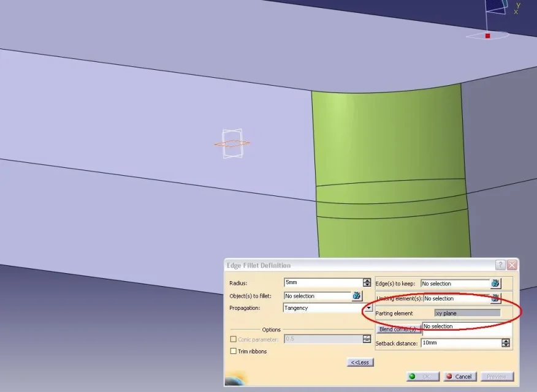Click the selection icon beside Edge(s) to keep
The height and width of the screenshot is (392, 537).
495,284
